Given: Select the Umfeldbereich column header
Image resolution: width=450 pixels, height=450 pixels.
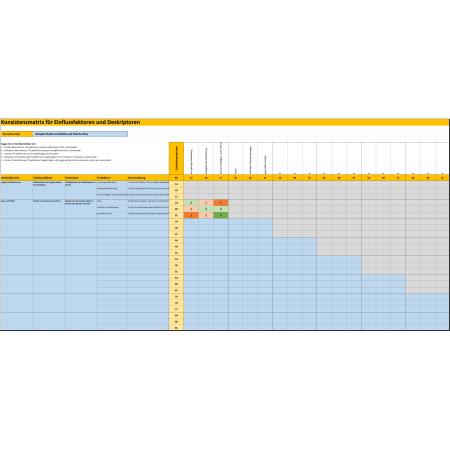Looking at the screenshot, I should pos(16,178).
